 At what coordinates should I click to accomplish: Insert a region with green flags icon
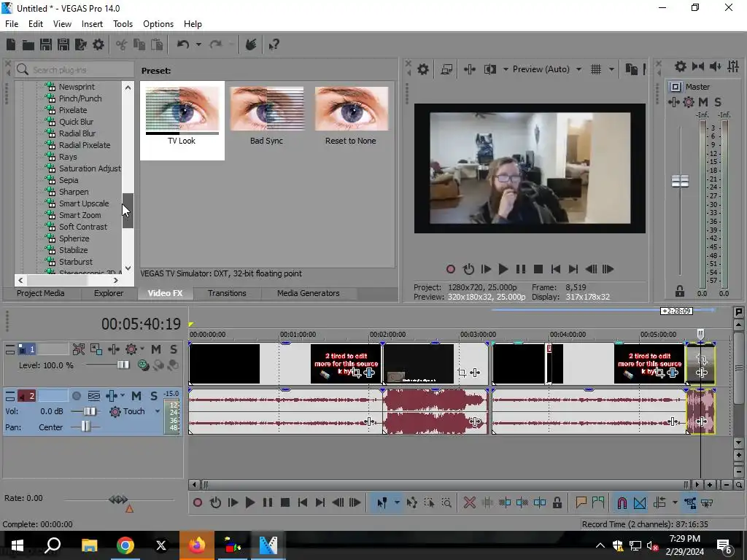tap(598, 502)
